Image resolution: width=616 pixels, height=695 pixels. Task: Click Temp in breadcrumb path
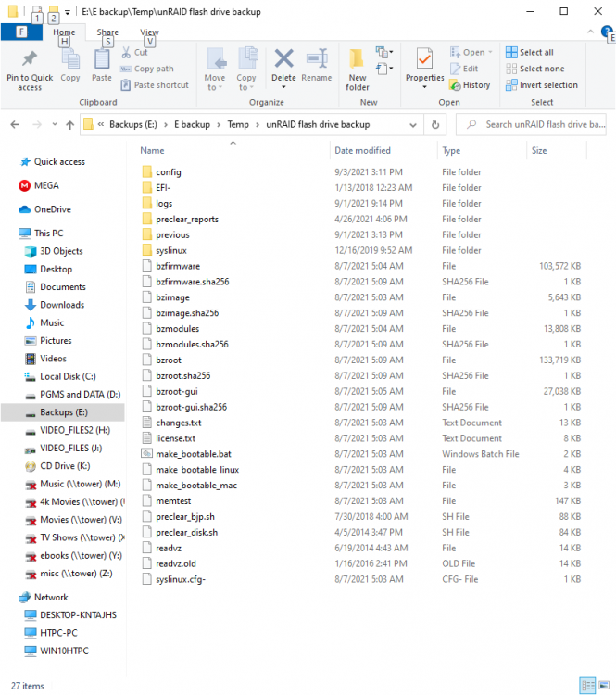click(x=238, y=124)
